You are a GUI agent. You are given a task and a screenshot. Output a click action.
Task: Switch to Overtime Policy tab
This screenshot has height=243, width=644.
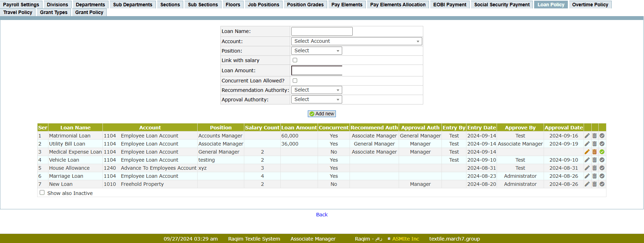coord(590,5)
